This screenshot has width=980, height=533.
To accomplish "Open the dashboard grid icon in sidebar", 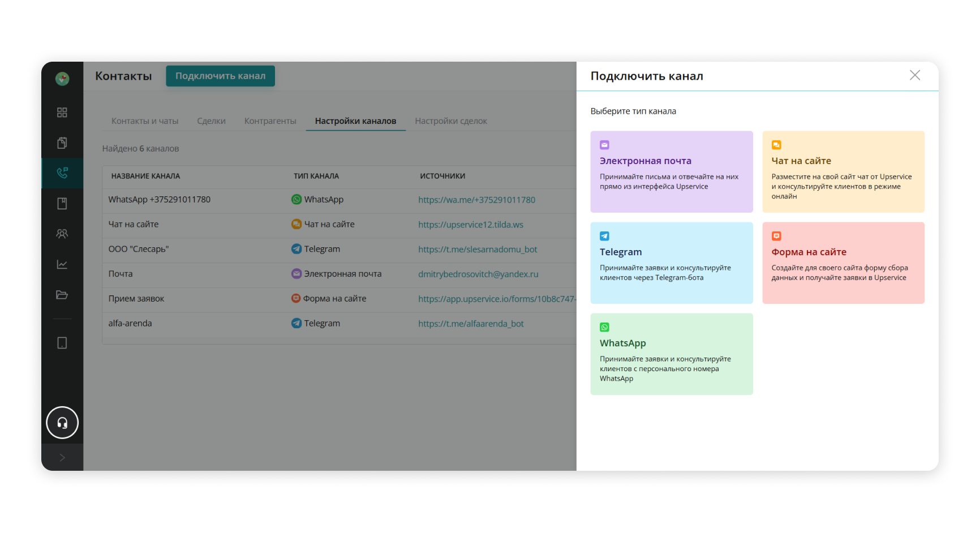I will (62, 112).
